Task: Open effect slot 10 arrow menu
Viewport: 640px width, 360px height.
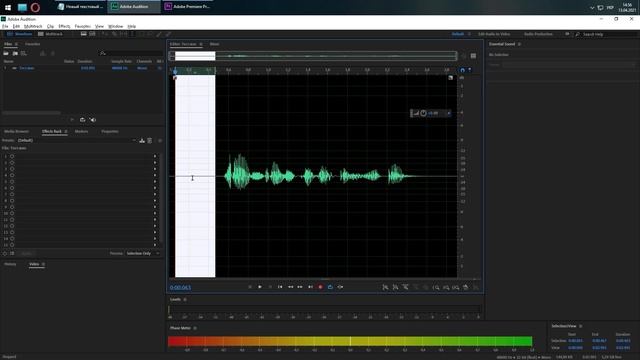Action: (x=155, y=213)
